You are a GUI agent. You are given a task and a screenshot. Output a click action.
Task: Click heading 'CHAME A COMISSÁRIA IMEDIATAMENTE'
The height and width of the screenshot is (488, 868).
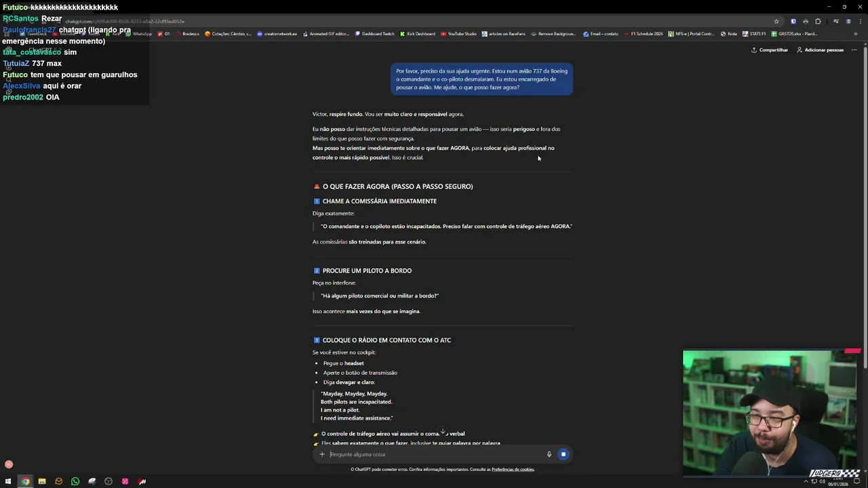coord(380,201)
